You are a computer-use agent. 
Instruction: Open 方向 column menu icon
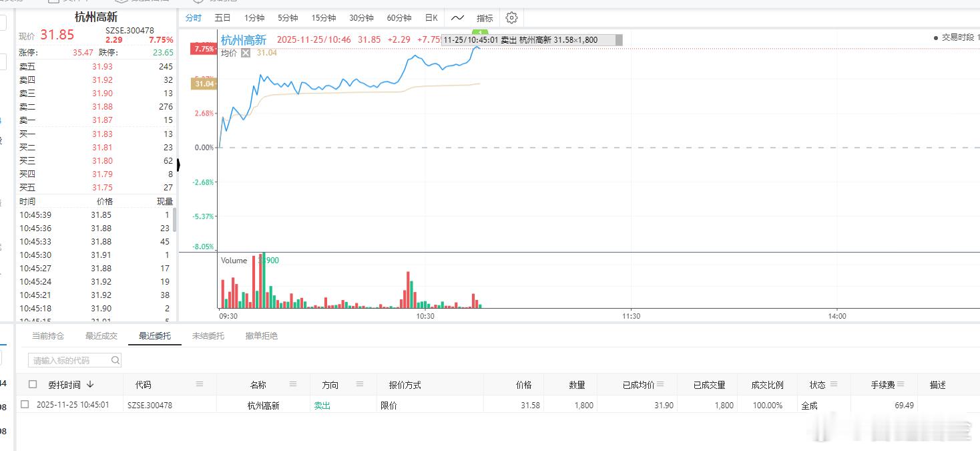click(359, 384)
